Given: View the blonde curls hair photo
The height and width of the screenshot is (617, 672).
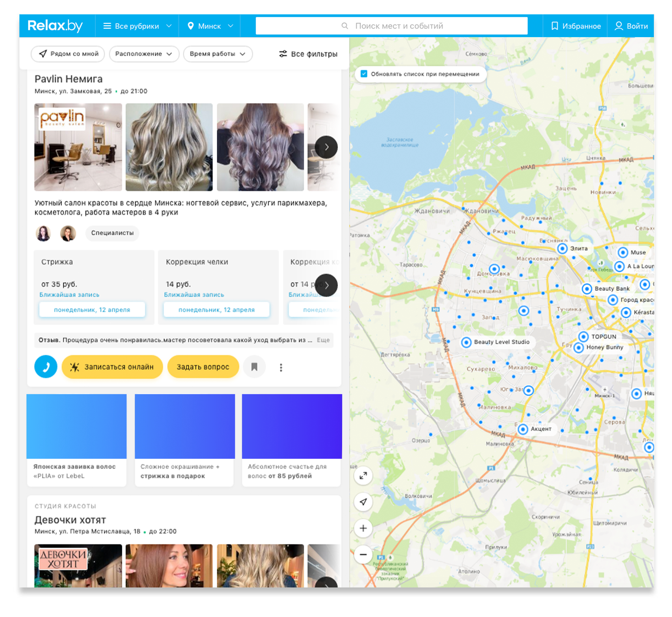Looking at the screenshot, I should click(x=169, y=147).
